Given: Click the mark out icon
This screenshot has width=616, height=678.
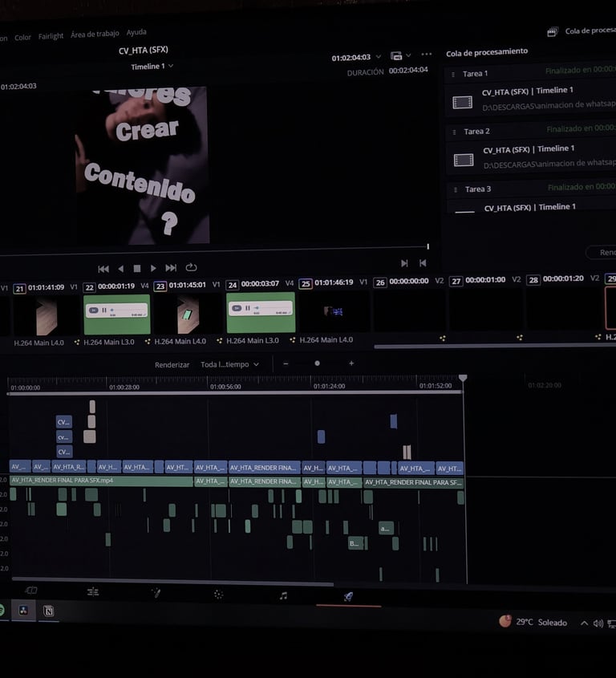Looking at the screenshot, I should click(423, 262).
